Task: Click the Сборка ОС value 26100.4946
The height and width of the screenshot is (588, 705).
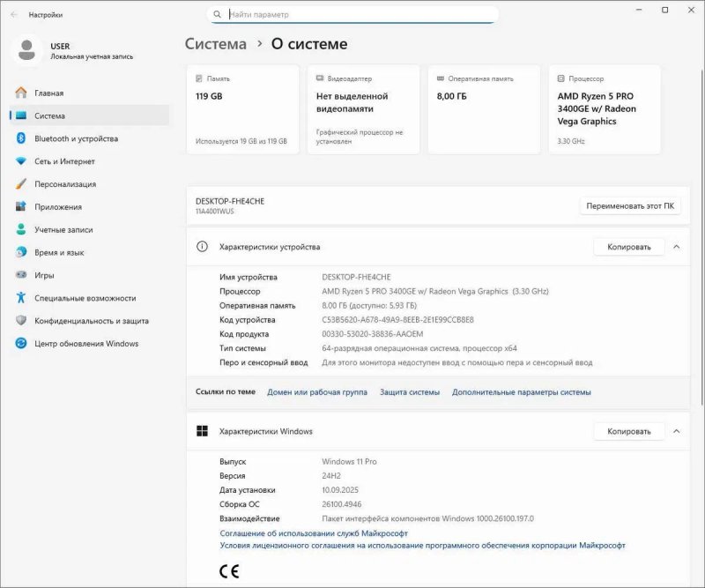Action: [342, 504]
